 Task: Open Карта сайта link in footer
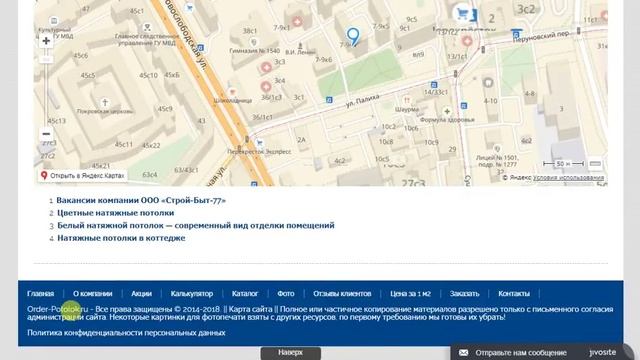click(x=250, y=309)
